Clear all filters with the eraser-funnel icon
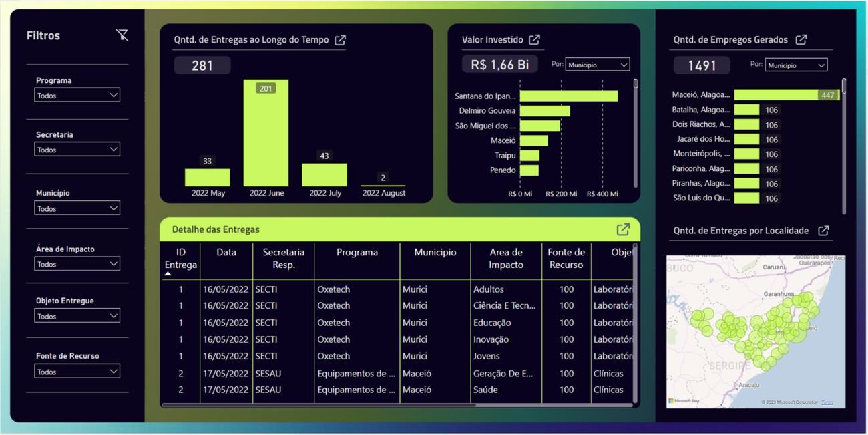This screenshot has height=435, width=868. (122, 35)
